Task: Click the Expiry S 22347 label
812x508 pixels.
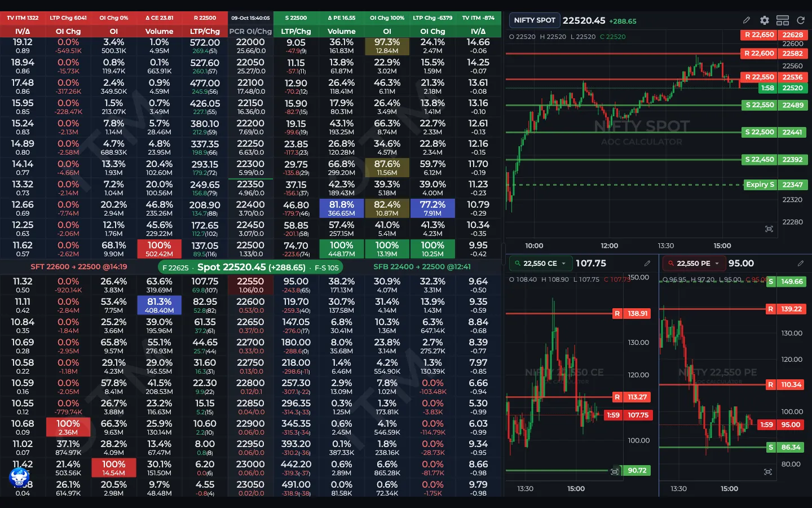Action: click(775, 185)
